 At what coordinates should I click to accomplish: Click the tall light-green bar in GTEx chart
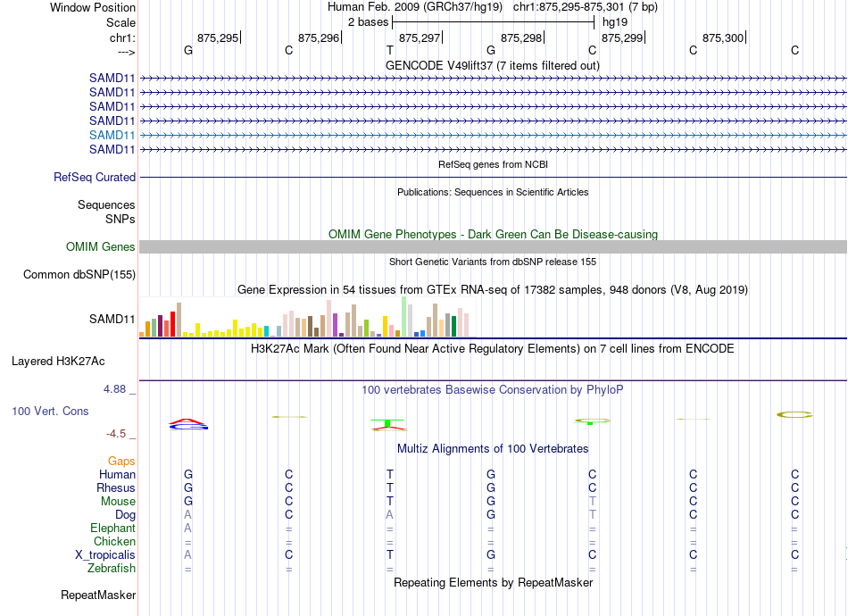[x=404, y=317]
